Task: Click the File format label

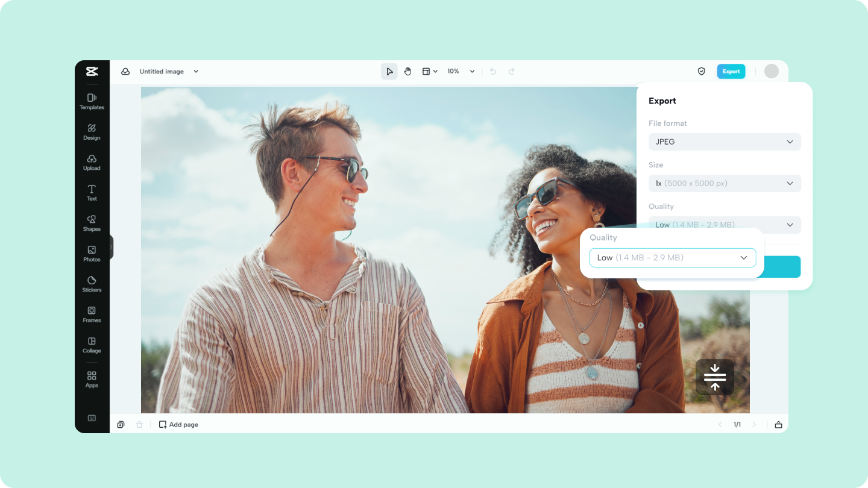Action: (x=668, y=123)
